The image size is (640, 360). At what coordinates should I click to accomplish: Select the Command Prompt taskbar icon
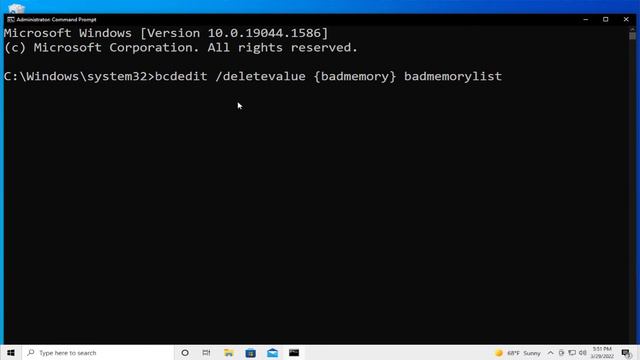tap(294, 353)
